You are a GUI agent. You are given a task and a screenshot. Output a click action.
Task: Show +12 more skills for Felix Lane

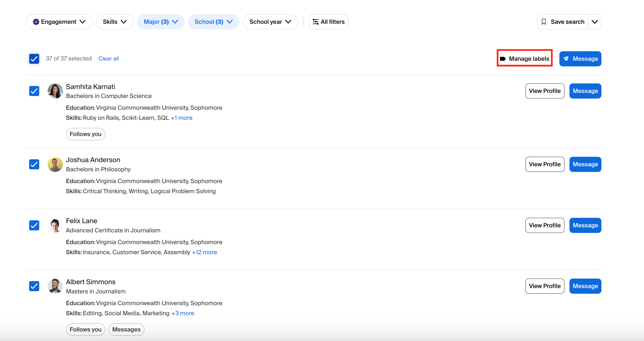[x=204, y=252]
